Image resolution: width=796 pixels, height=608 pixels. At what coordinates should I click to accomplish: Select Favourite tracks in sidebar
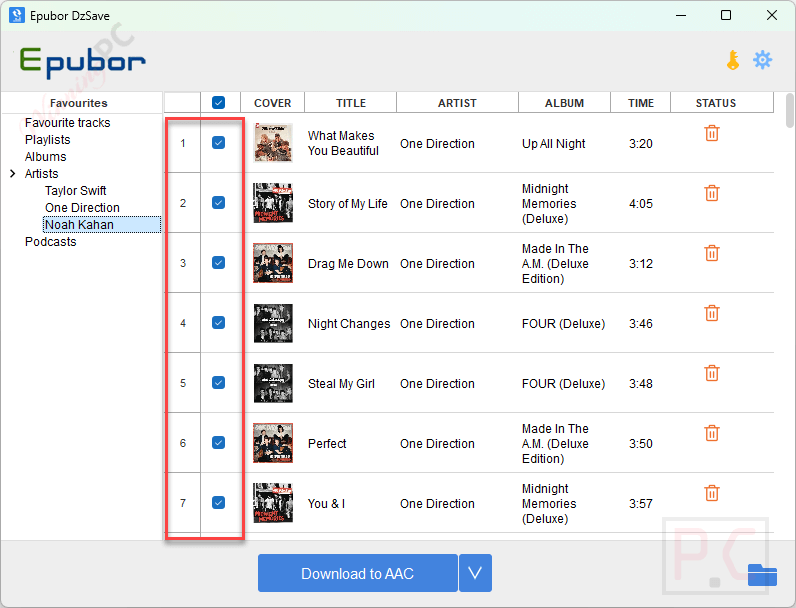68,123
